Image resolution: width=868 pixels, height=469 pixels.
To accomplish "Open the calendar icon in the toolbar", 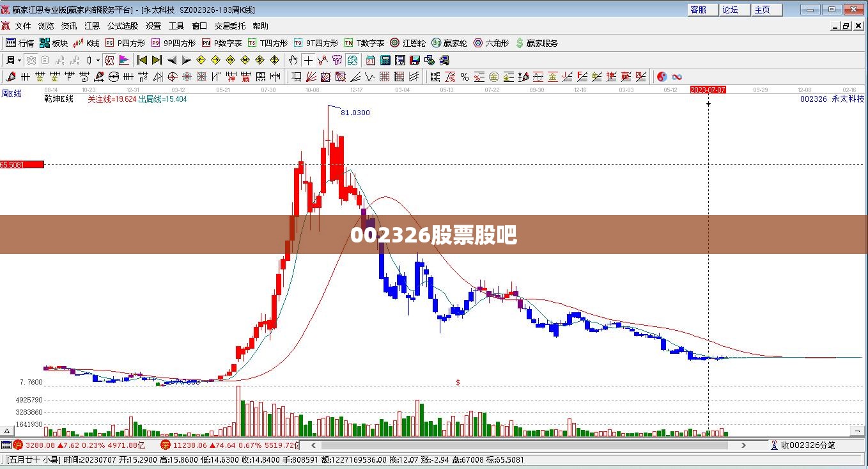I will (x=371, y=60).
